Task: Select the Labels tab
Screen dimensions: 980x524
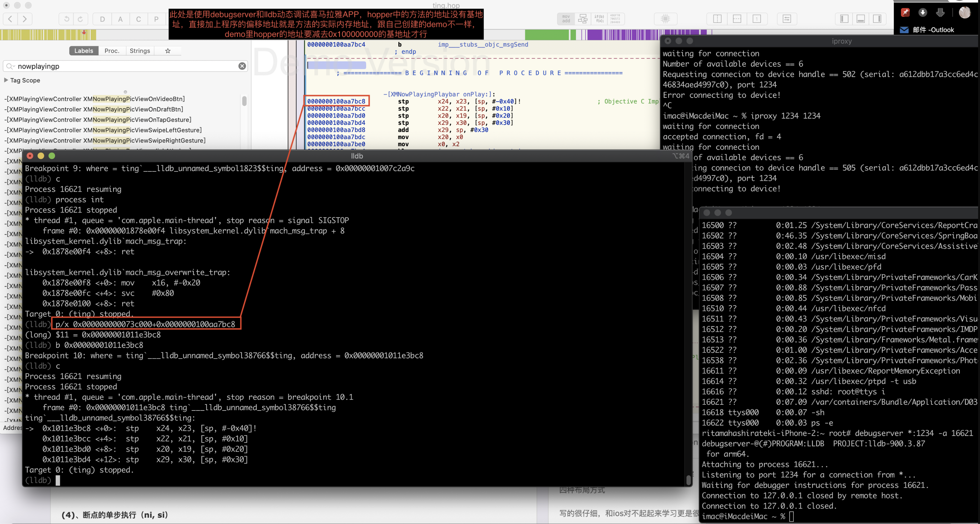Action: click(x=84, y=51)
